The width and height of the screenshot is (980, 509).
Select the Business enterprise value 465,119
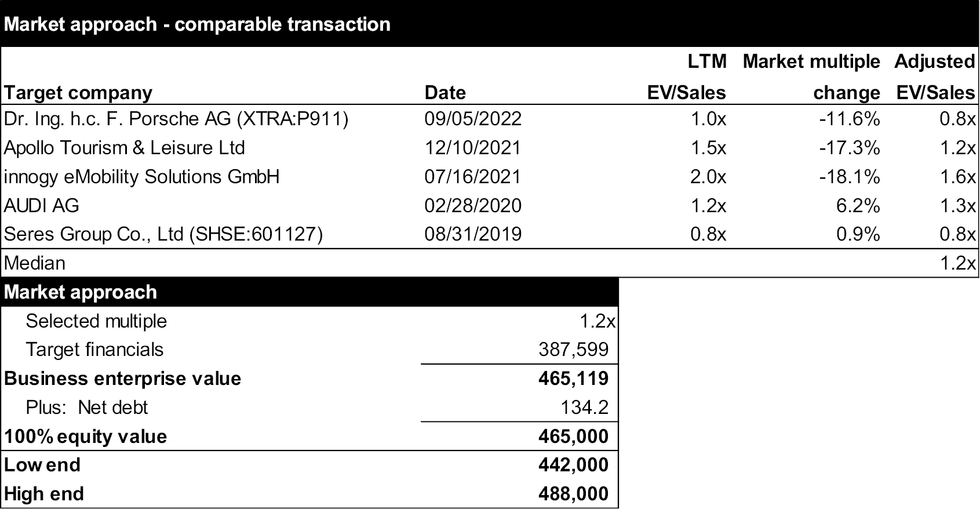tap(574, 379)
